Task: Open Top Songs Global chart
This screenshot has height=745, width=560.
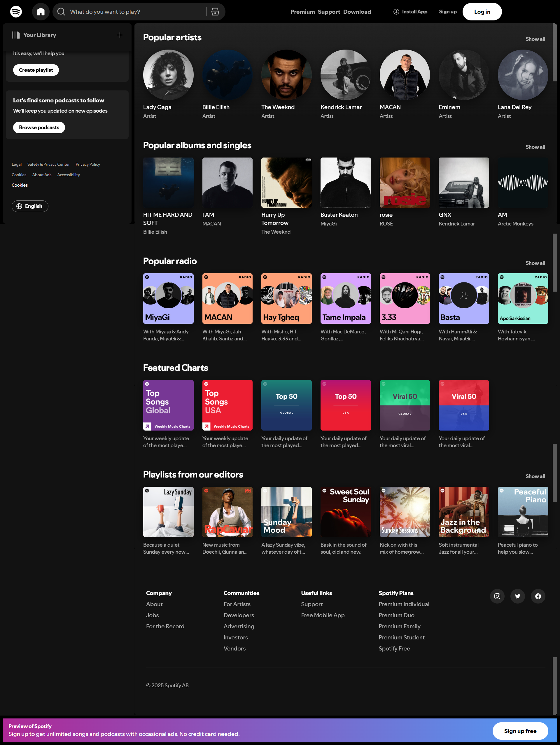Action: tap(168, 405)
